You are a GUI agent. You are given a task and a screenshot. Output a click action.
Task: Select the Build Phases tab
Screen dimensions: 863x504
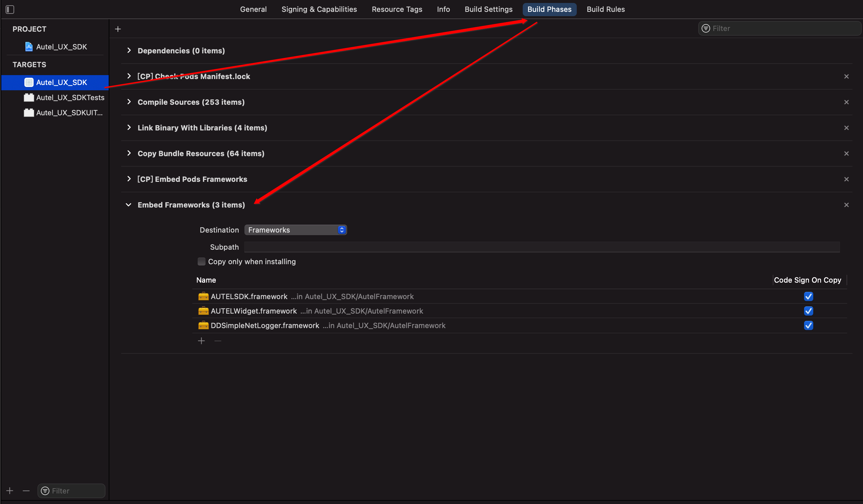click(x=549, y=9)
